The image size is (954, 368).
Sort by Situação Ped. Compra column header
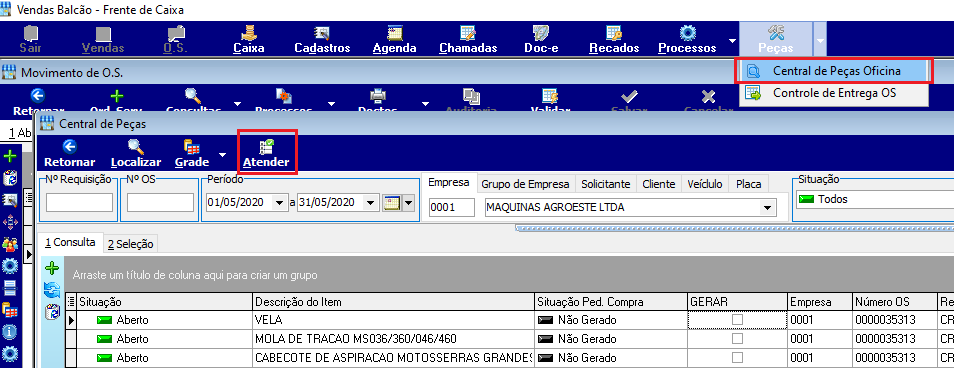[610, 302]
